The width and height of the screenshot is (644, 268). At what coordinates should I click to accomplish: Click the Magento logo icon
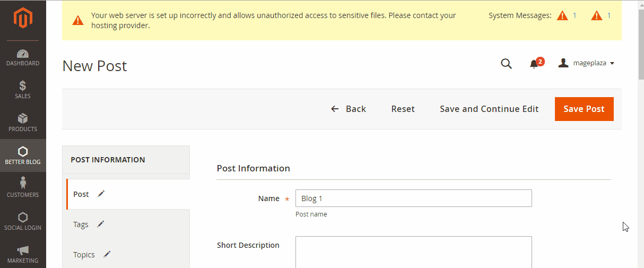tap(23, 19)
